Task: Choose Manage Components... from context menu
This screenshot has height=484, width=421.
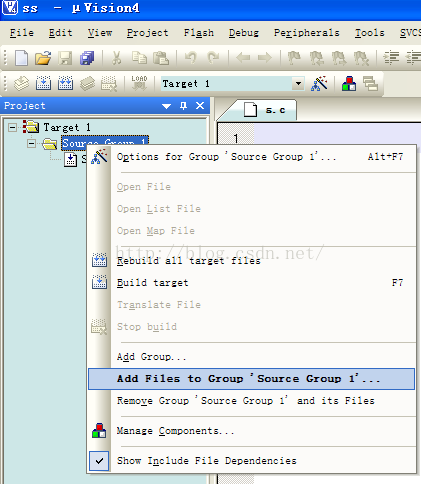Action: click(x=252, y=431)
